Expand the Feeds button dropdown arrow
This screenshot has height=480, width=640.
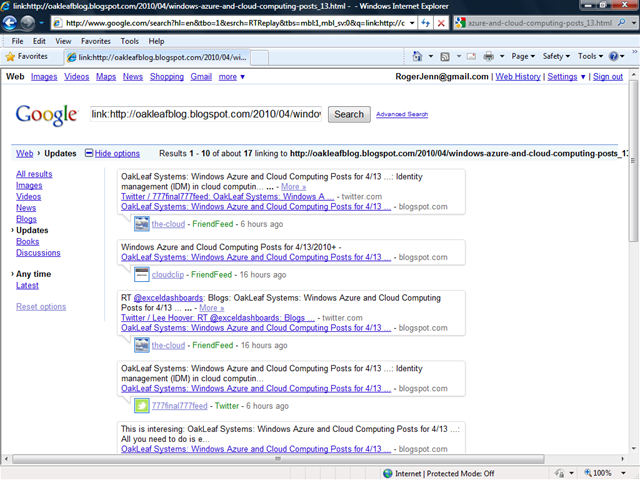click(x=458, y=56)
